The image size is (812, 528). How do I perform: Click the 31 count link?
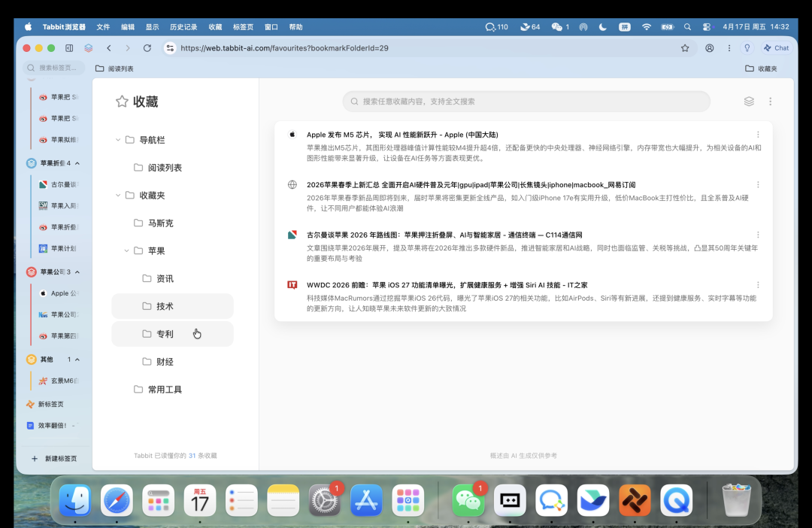pos(192,456)
